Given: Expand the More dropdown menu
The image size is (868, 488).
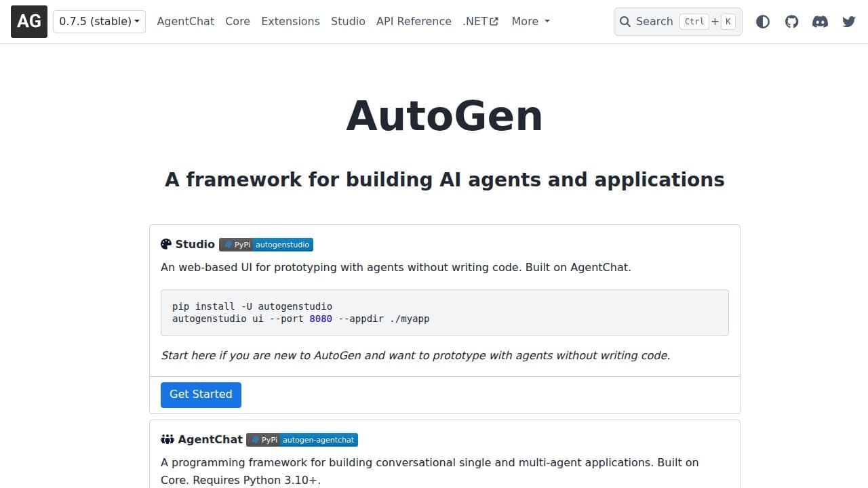Looking at the screenshot, I should (x=530, y=21).
